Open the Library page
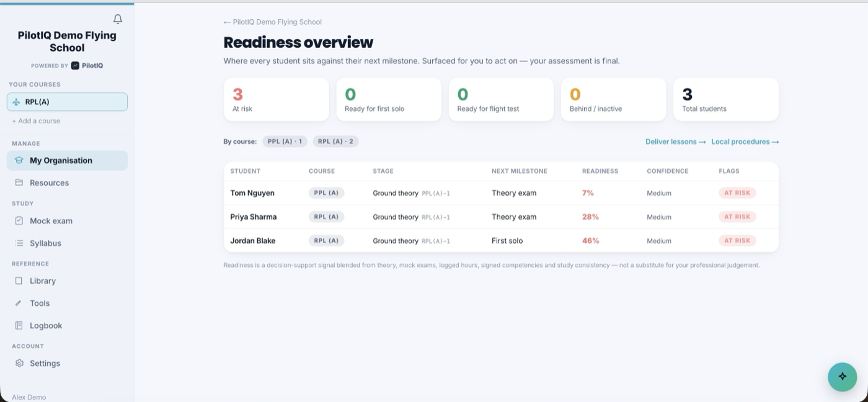 [x=67, y=281]
